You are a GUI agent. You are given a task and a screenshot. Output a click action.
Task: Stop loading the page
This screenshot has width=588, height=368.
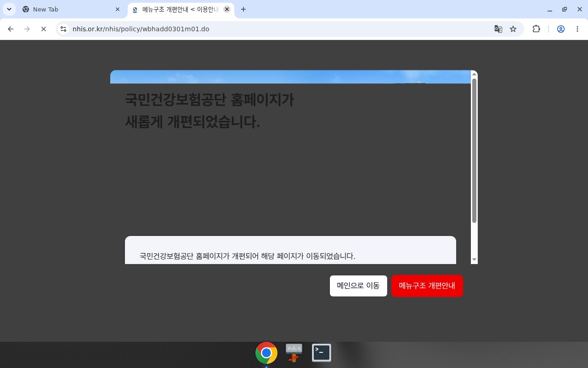(44, 29)
